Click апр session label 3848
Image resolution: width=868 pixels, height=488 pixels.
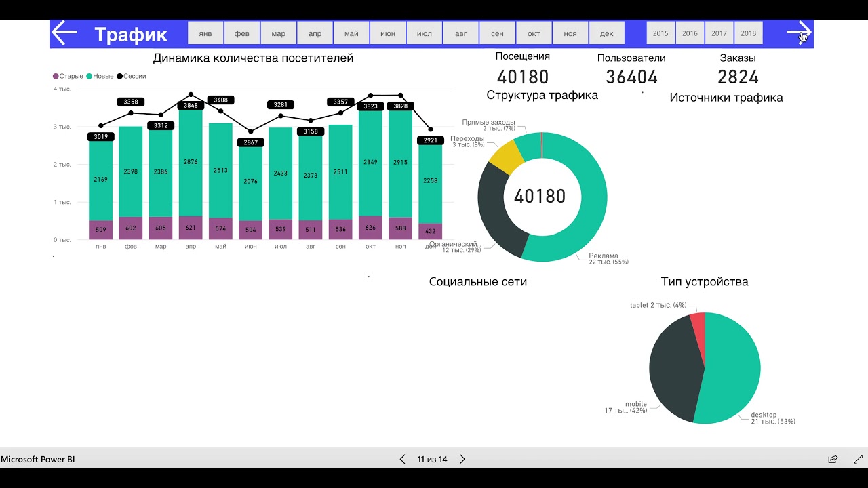coord(191,106)
